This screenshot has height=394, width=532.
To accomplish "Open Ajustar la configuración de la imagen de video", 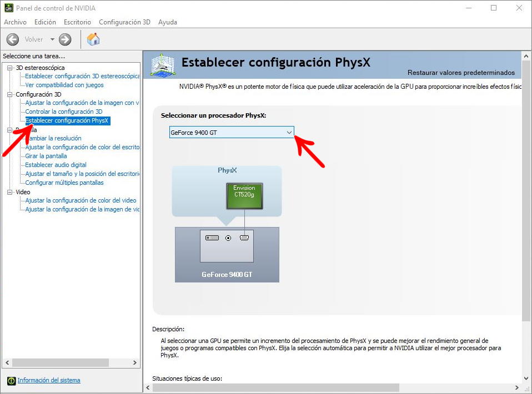I will (x=82, y=209).
